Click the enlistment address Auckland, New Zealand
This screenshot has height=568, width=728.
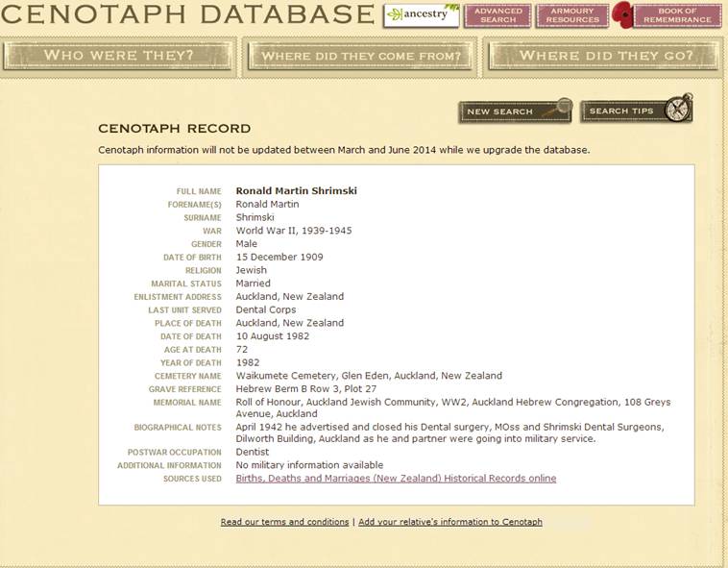pos(290,296)
